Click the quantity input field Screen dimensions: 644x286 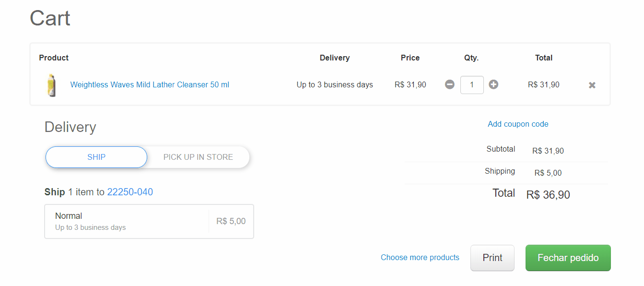tap(472, 85)
